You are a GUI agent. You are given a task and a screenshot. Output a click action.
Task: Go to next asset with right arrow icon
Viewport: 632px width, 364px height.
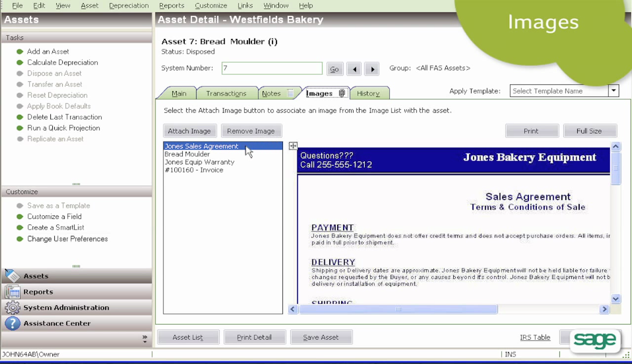click(x=371, y=69)
